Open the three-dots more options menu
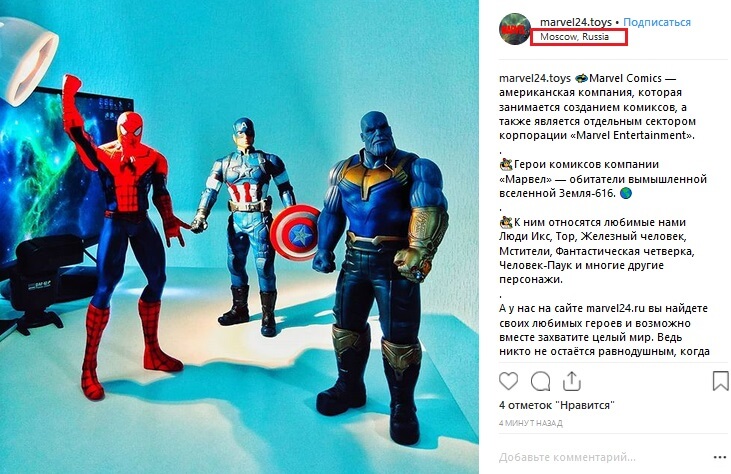The width and height of the screenshot is (731, 474). [x=720, y=457]
